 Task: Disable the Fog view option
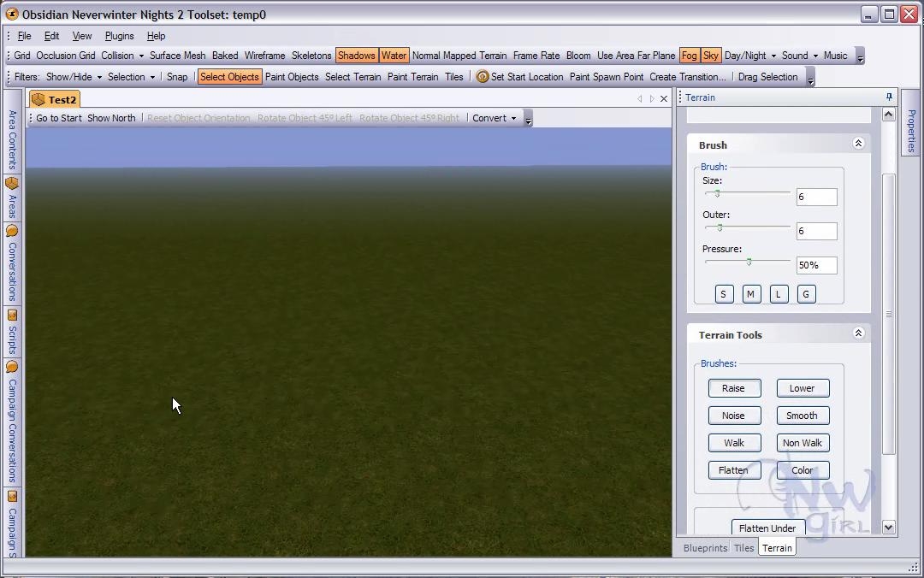pos(689,56)
